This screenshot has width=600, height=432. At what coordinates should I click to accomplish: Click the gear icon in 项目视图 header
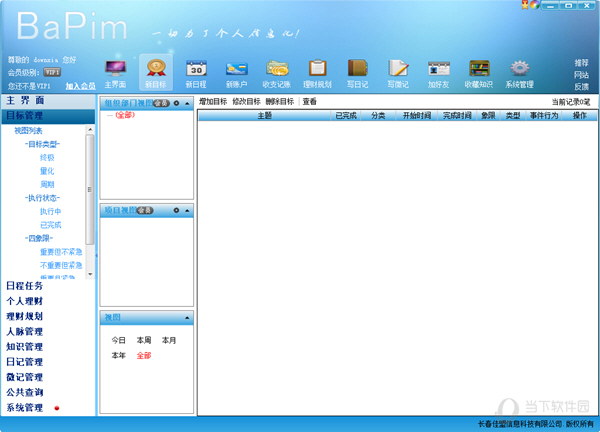pos(176,210)
